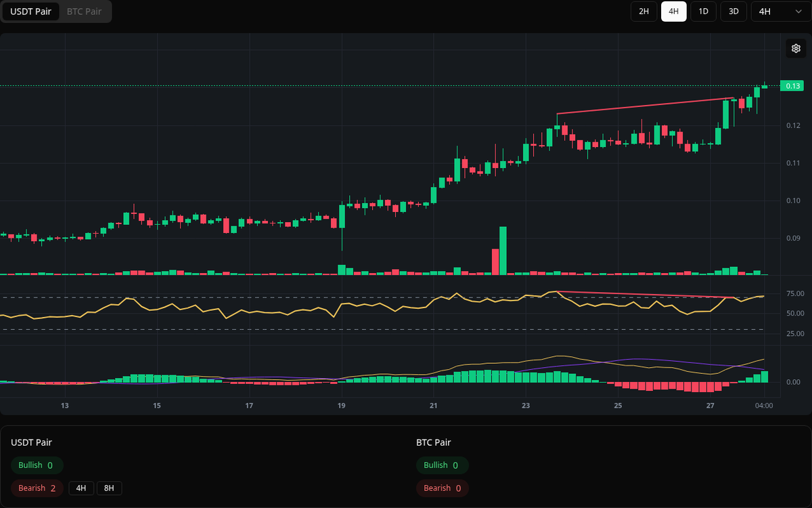Click the red divergence line on RSI panel
The image size is (812, 508).
coord(646,295)
